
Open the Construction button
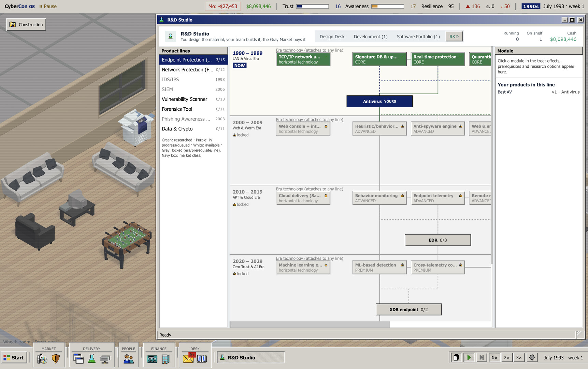26,25
